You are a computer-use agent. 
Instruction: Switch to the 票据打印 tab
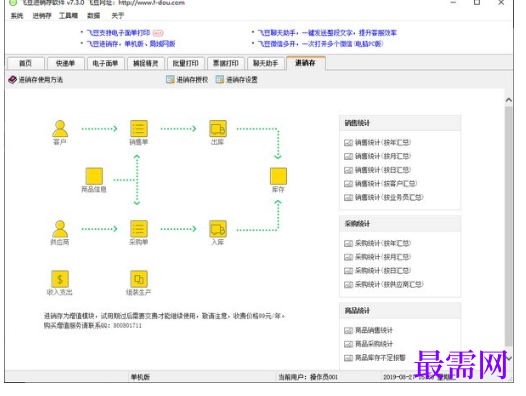[x=226, y=63]
